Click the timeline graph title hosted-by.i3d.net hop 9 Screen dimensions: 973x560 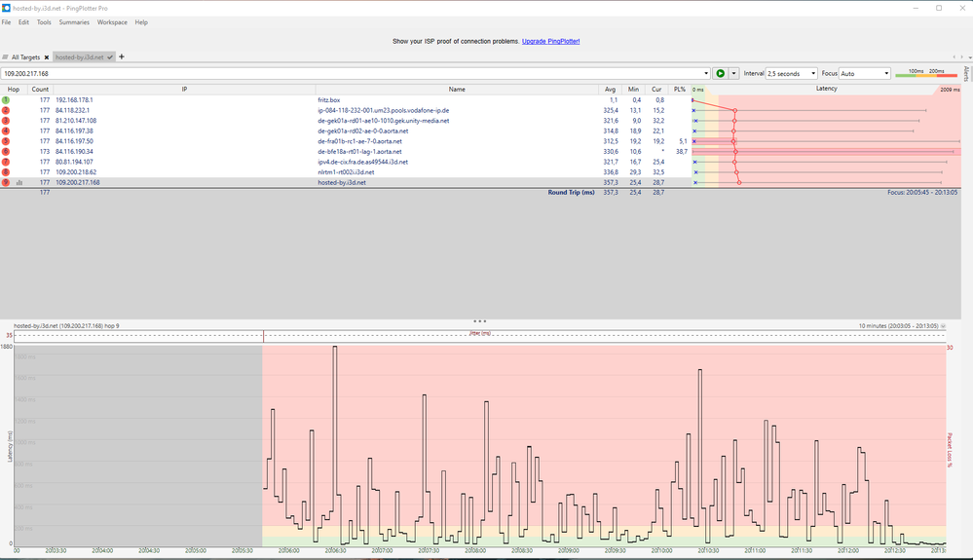click(x=66, y=325)
